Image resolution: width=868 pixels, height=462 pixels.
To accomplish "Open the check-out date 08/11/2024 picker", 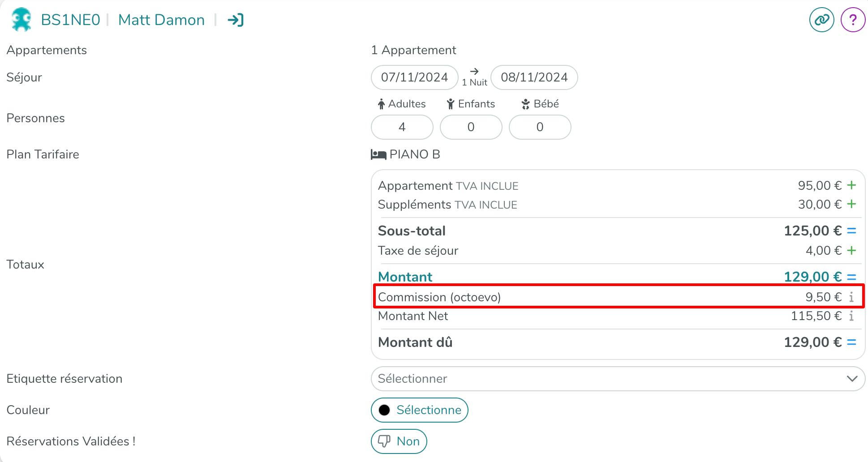I will pyautogui.click(x=534, y=77).
